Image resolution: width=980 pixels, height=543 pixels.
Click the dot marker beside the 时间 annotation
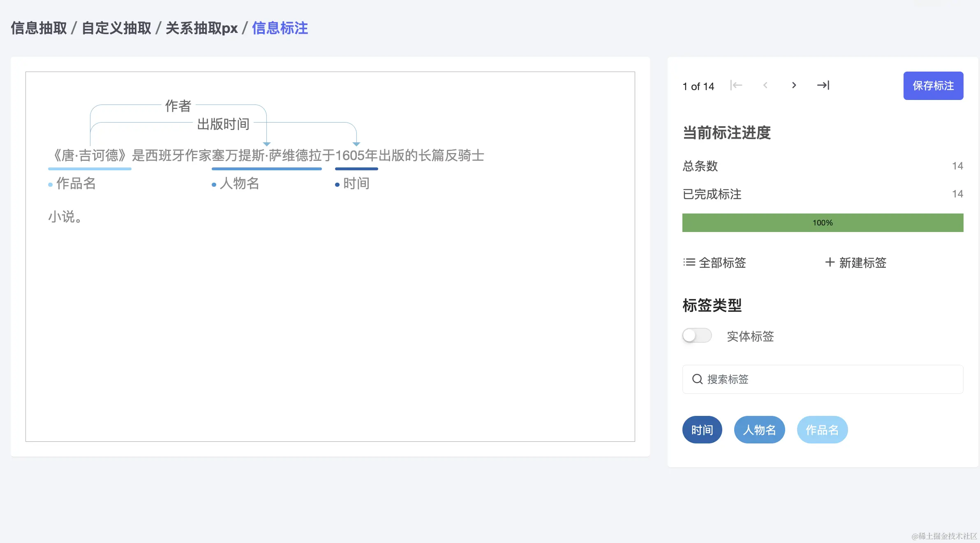(338, 184)
